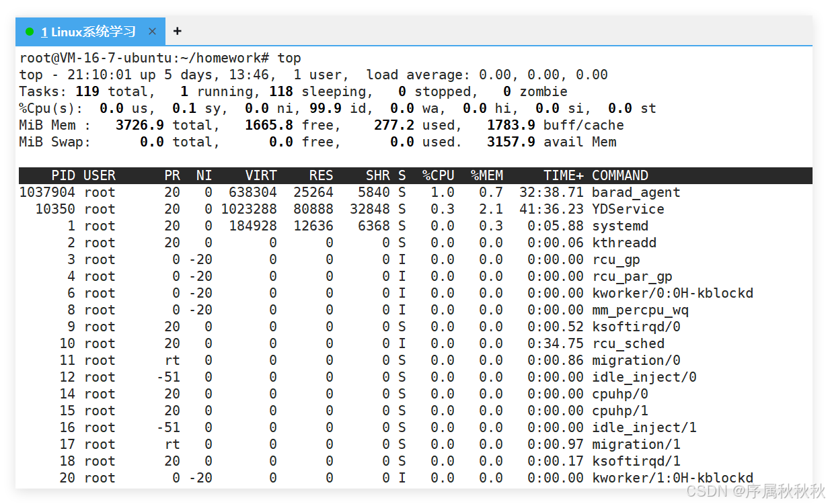Select the migration/1 process name
The width and height of the screenshot is (828, 504).
pyautogui.click(x=636, y=444)
